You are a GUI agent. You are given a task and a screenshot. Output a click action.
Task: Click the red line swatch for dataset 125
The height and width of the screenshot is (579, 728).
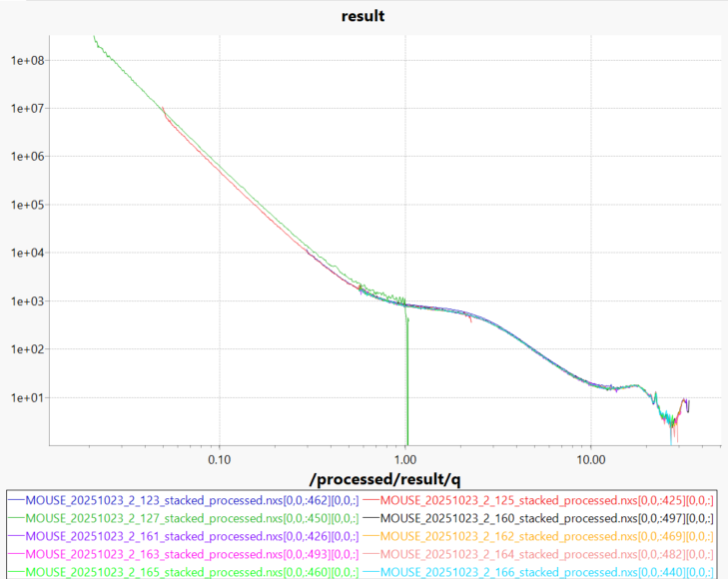click(370, 499)
